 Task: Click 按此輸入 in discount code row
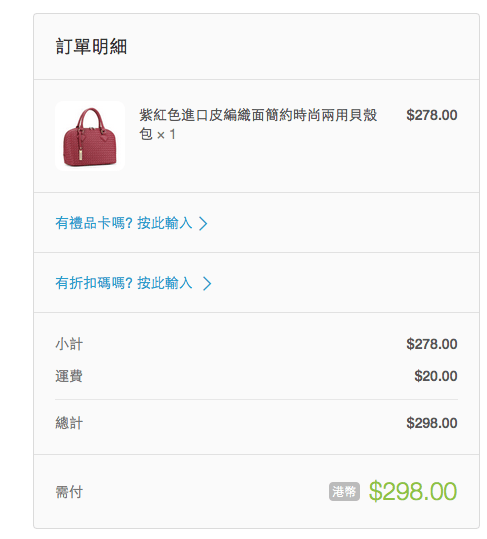165,283
